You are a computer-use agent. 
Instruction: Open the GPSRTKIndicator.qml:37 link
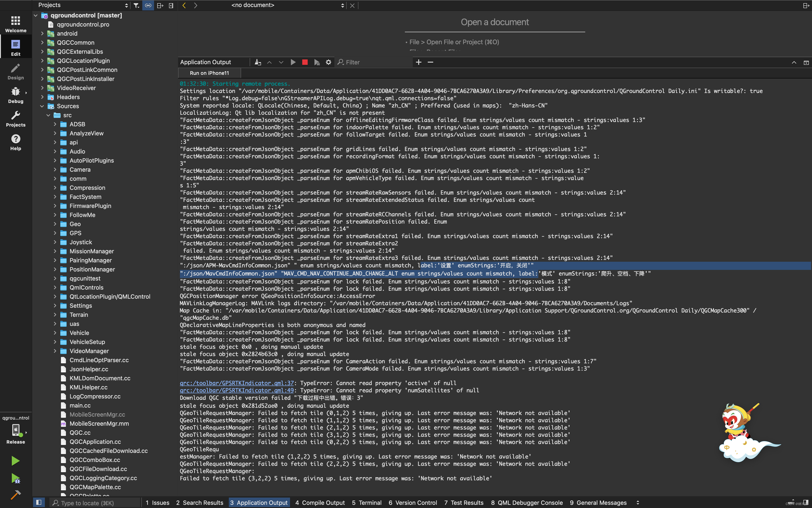[x=237, y=383]
